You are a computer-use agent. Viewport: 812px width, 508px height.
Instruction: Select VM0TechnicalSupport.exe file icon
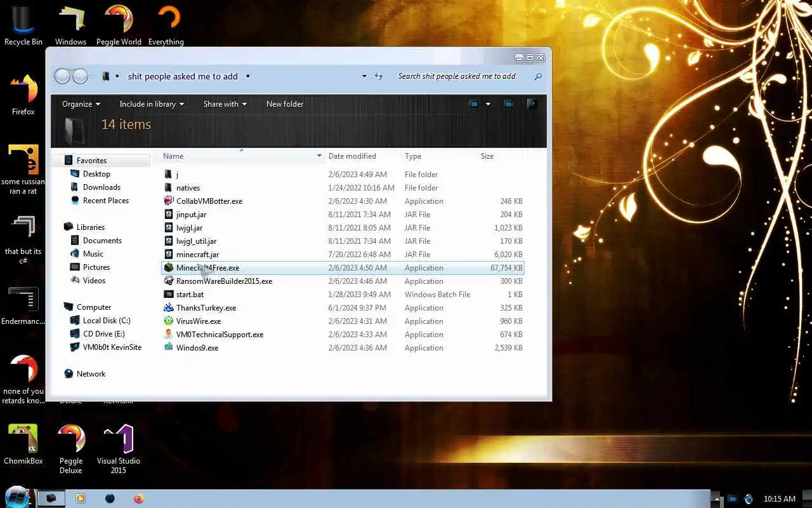coord(168,334)
